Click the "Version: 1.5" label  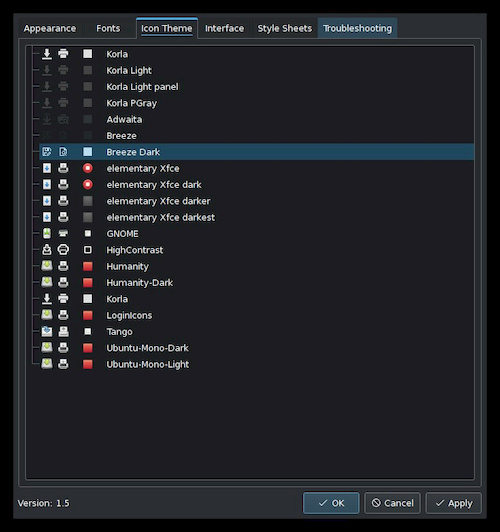click(x=43, y=503)
